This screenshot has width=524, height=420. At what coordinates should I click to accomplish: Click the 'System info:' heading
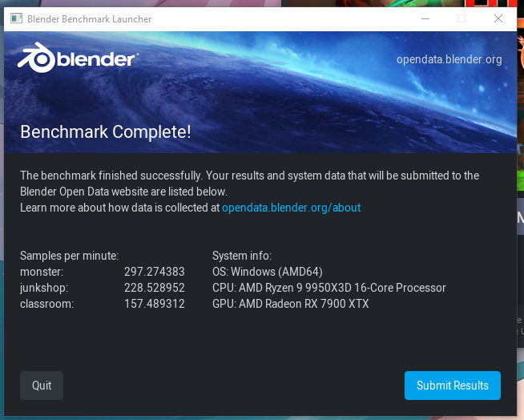pyautogui.click(x=242, y=256)
